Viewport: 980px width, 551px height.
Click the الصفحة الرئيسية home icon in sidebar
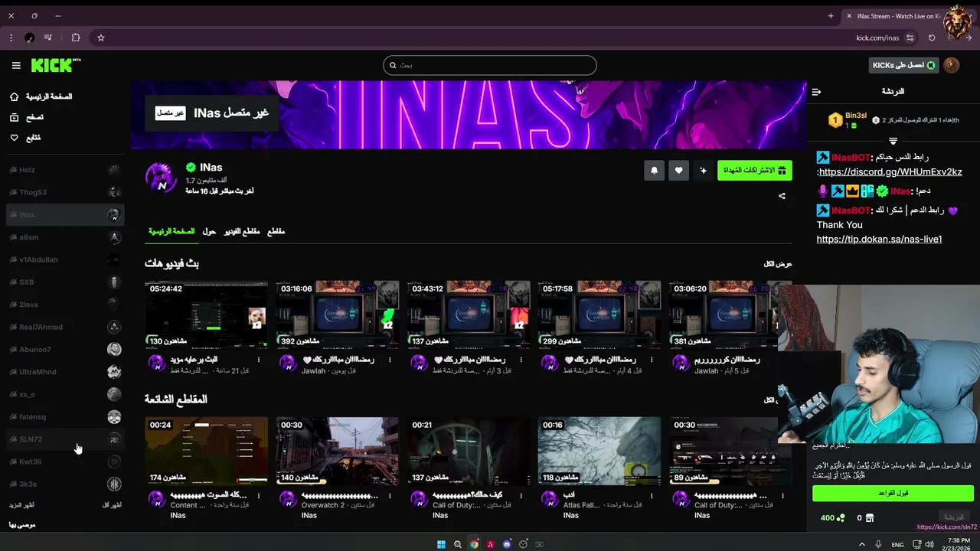15,96
